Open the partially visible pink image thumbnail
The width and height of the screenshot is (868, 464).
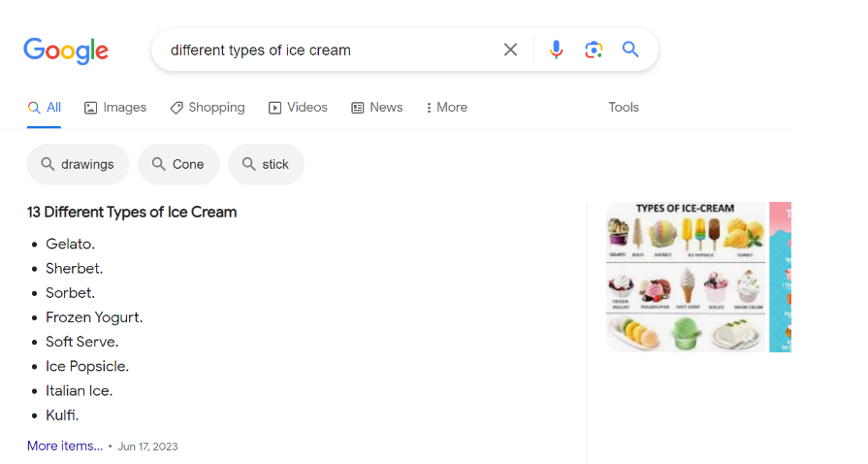point(780,277)
